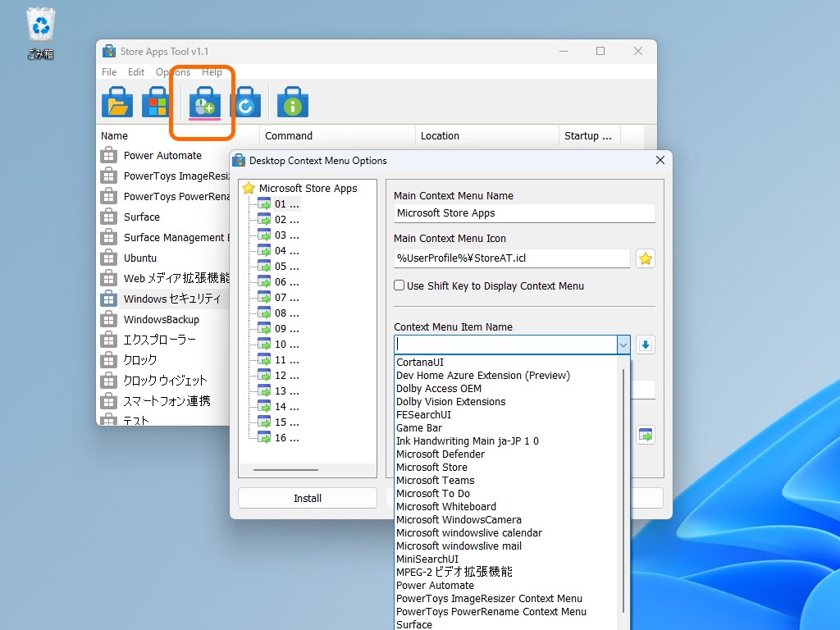The width and height of the screenshot is (840, 630).
Task: Click the dropdown list vertical scrollbar
Action: click(623, 491)
